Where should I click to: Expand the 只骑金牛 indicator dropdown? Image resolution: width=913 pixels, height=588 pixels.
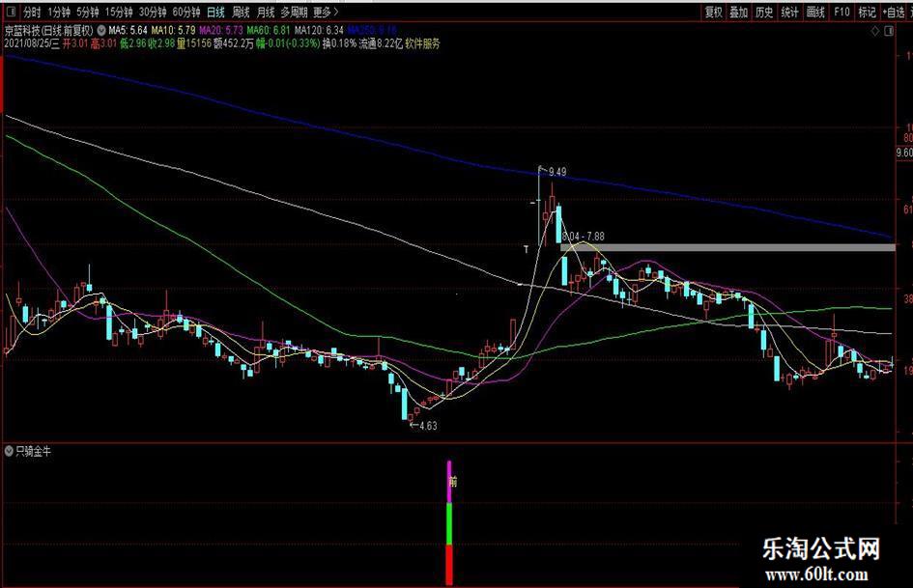9,451
